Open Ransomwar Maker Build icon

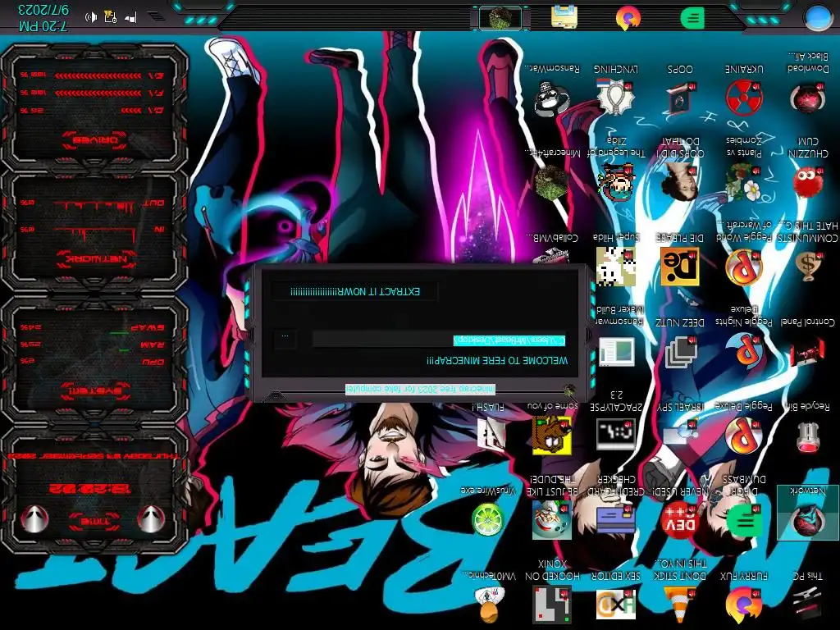pos(616,351)
